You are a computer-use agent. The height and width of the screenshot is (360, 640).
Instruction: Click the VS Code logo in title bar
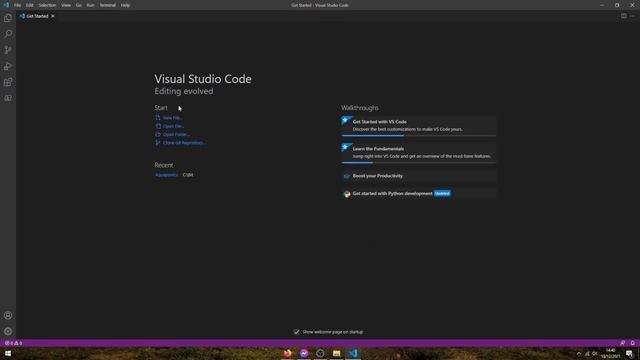coord(6,5)
